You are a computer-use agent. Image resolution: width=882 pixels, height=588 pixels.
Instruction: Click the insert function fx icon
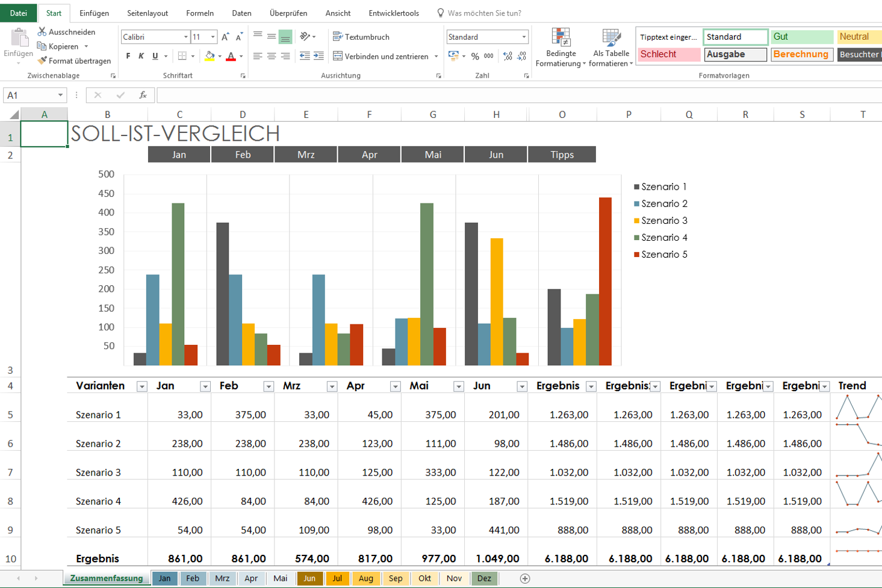tap(143, 95)
